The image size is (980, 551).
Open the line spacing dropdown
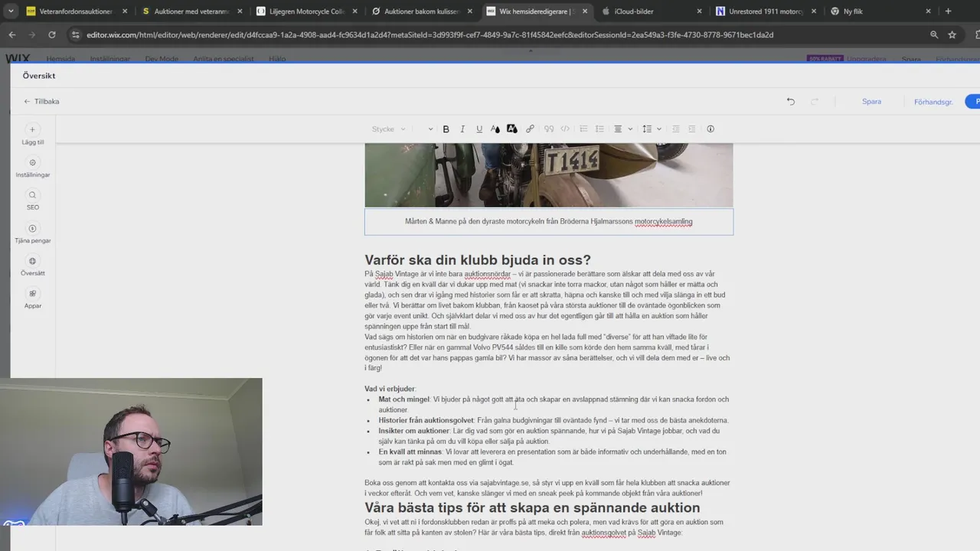(651, 129)
